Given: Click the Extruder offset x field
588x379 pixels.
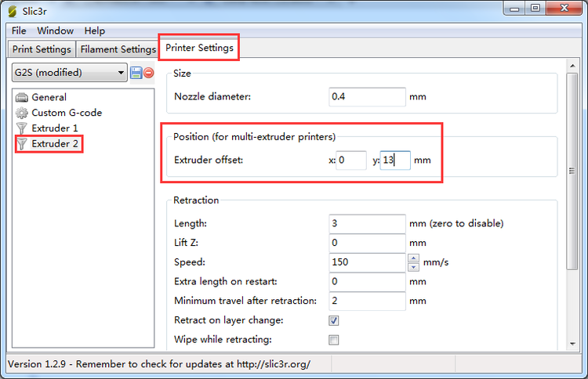Looking at the screenshot, I should [351, 161].
